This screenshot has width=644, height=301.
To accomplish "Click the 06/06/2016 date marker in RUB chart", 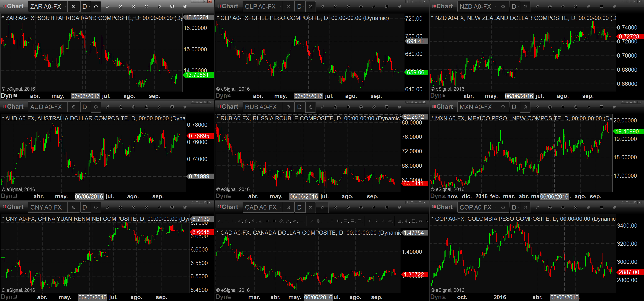I will click(304, 196).
